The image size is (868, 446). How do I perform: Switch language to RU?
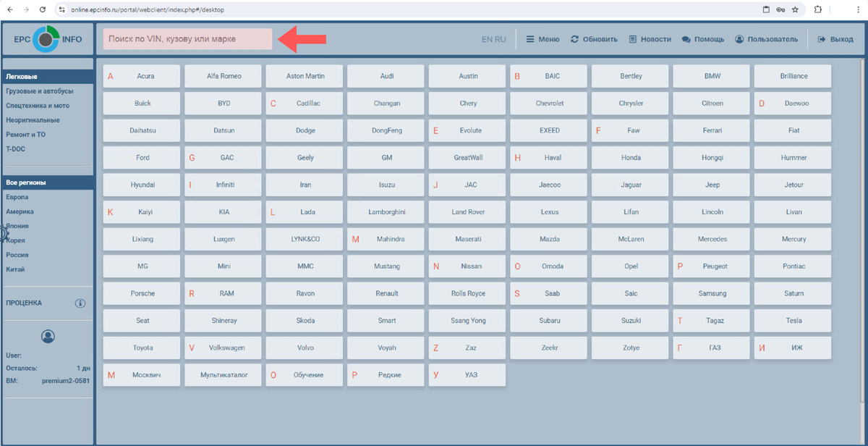pyautogui.click(x=501, y=39)
